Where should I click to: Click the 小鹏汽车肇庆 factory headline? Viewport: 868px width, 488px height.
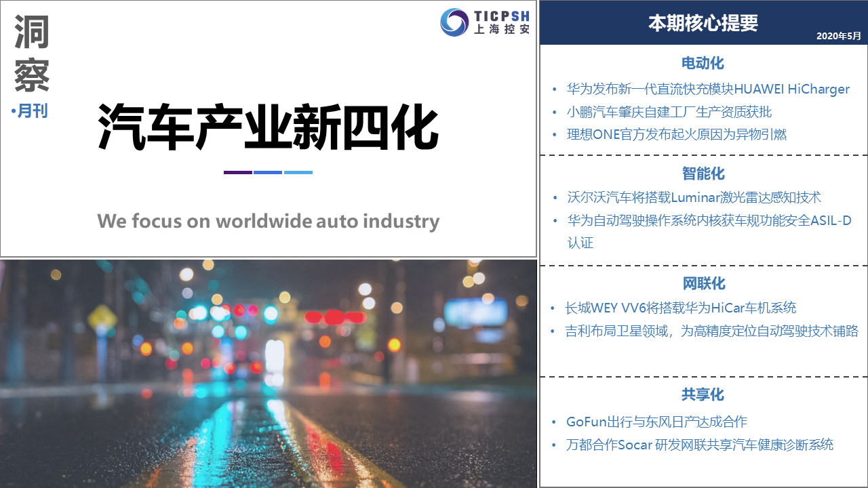pyautogui.click(x=669, y=112)
